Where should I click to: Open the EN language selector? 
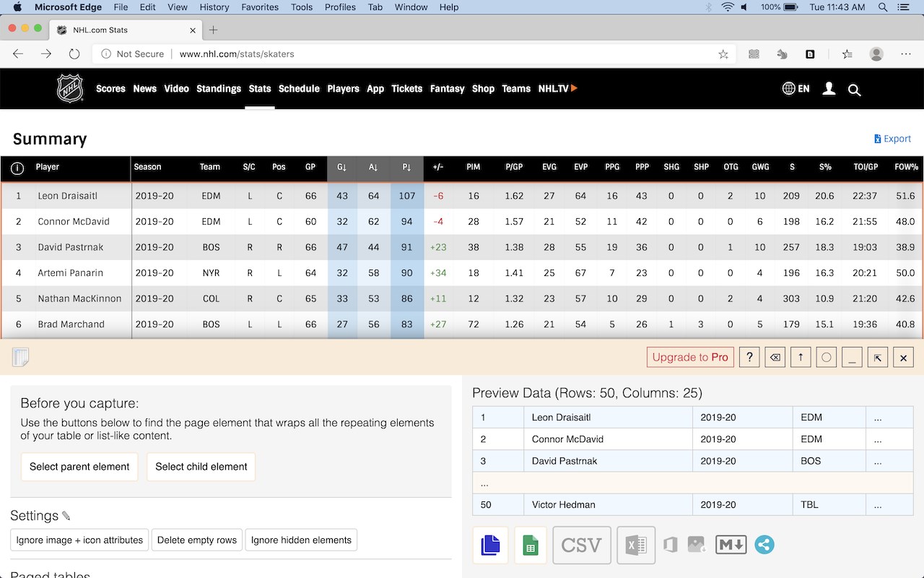803,89
